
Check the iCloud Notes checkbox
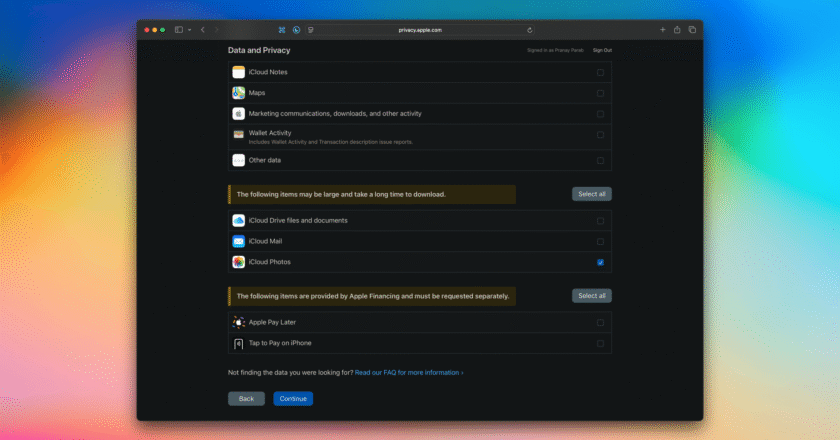(600, 72)
